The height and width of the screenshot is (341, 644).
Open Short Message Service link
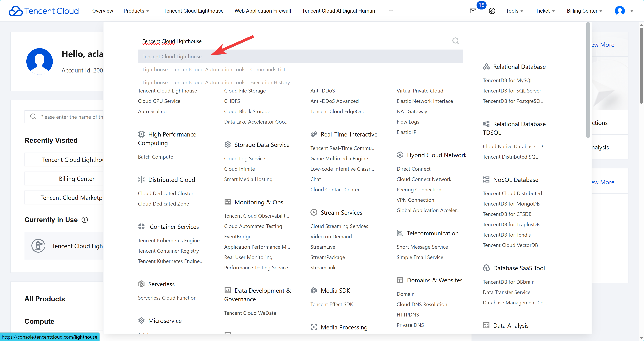click(x=422, y=247)
